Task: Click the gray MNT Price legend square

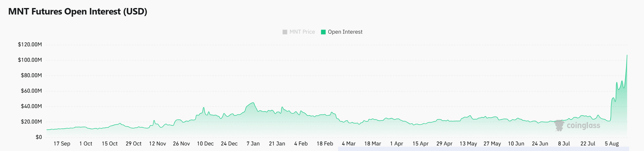Action: pyautogui.click(x=285, y=32)
